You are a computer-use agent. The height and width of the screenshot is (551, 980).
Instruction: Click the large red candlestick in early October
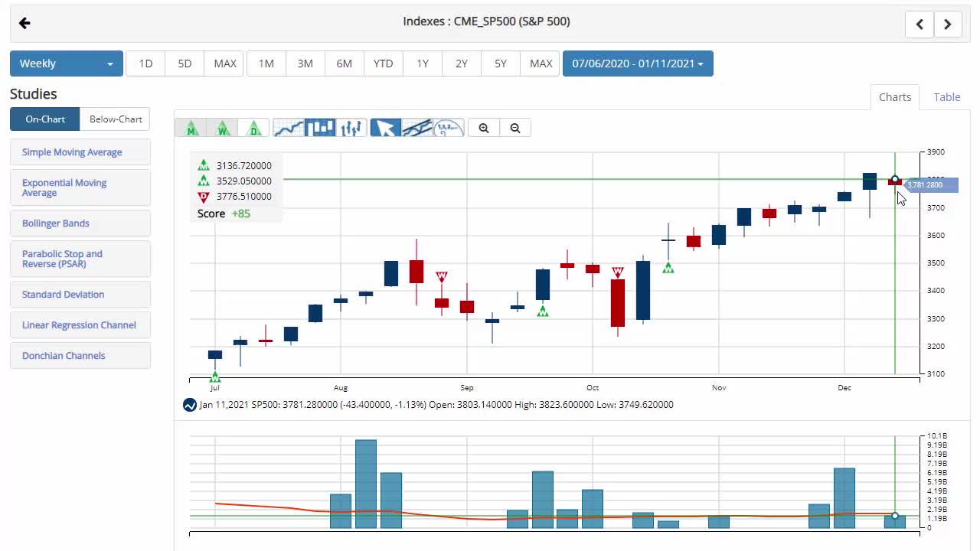(x=618, y=303)
